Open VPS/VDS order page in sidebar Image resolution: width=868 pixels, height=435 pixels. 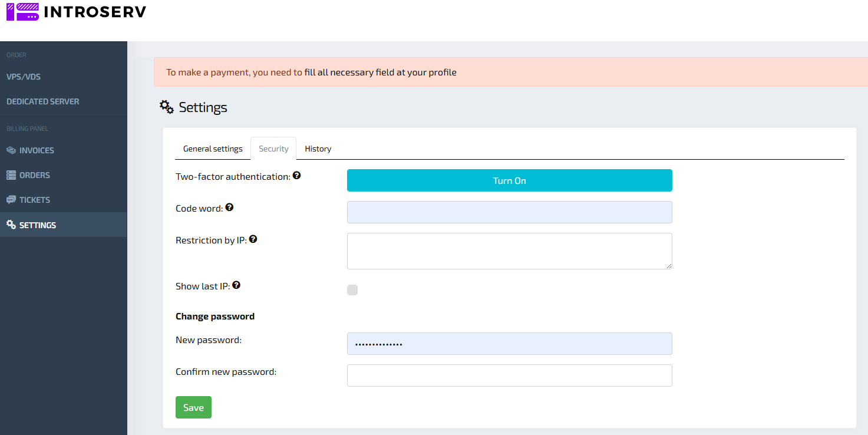(x=24, y=77)
